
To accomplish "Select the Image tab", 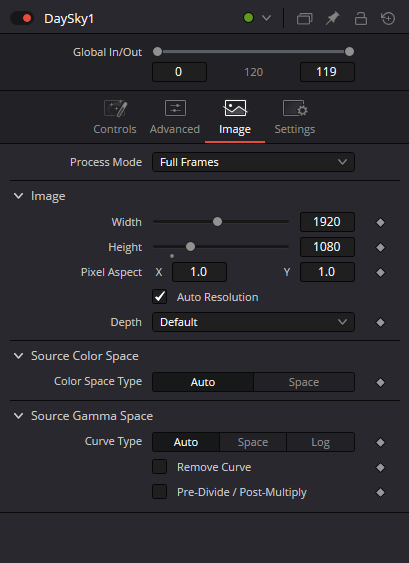I will click(235, 118).
